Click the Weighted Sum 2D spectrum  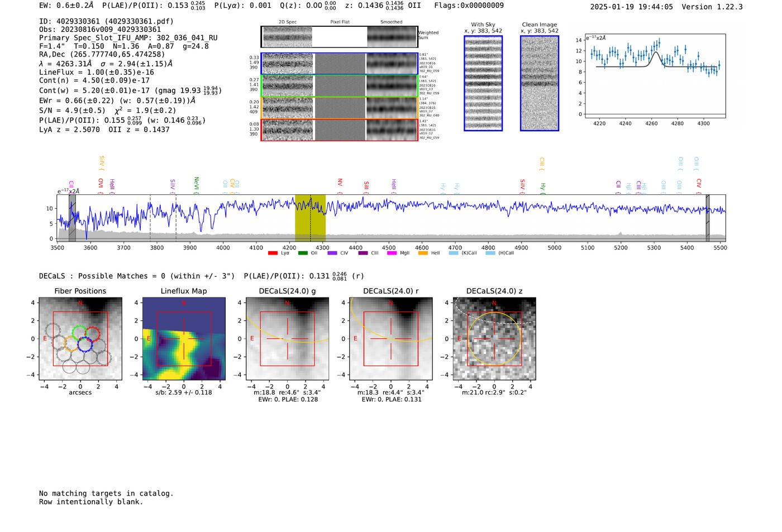288,37
